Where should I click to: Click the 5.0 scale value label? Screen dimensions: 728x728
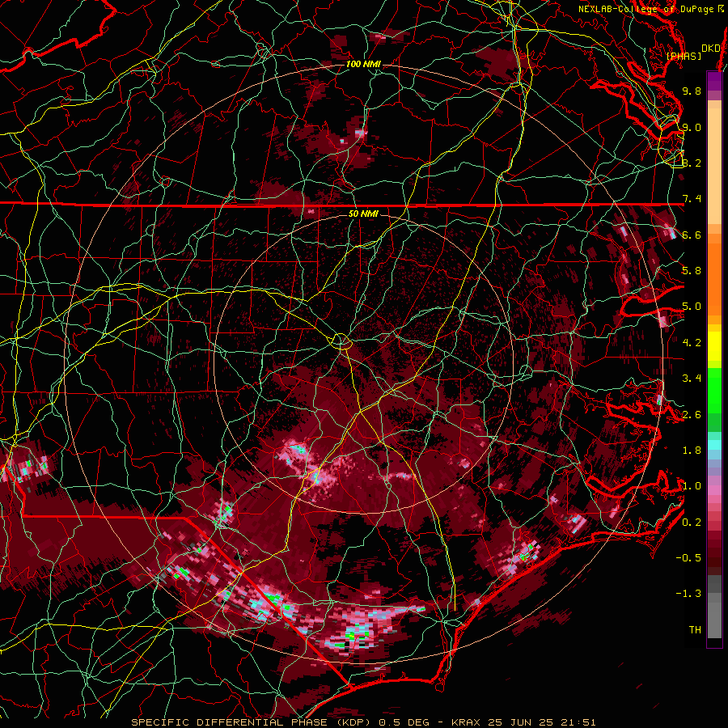click(692, 307)
